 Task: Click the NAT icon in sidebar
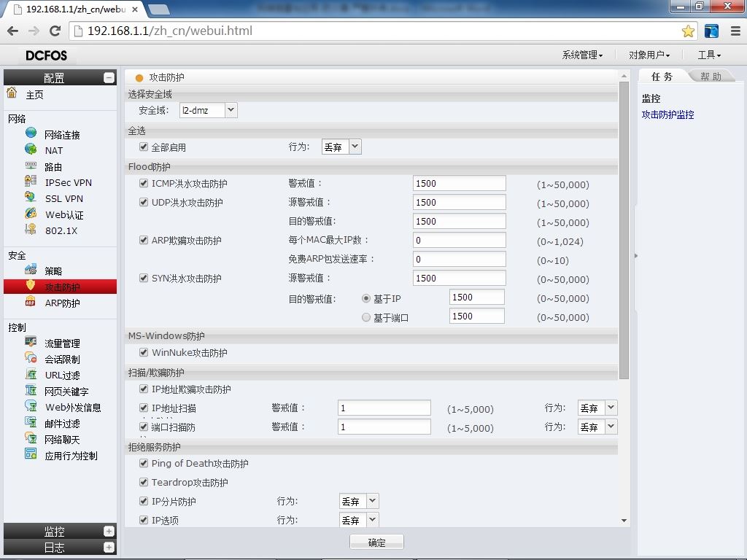(31, 149)
